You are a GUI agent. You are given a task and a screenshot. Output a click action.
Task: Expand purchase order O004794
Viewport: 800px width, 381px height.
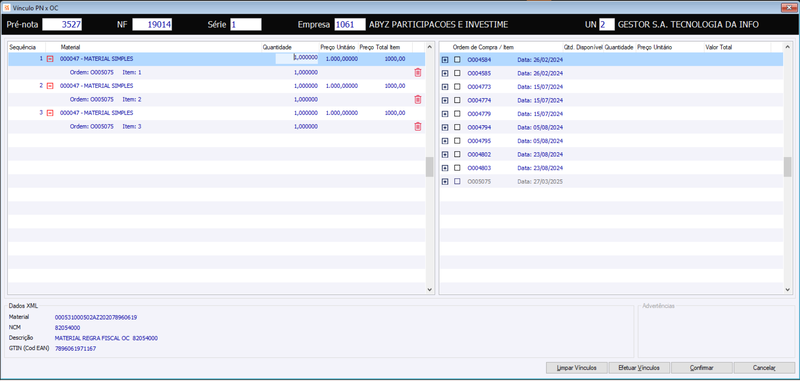click(445, 128)
